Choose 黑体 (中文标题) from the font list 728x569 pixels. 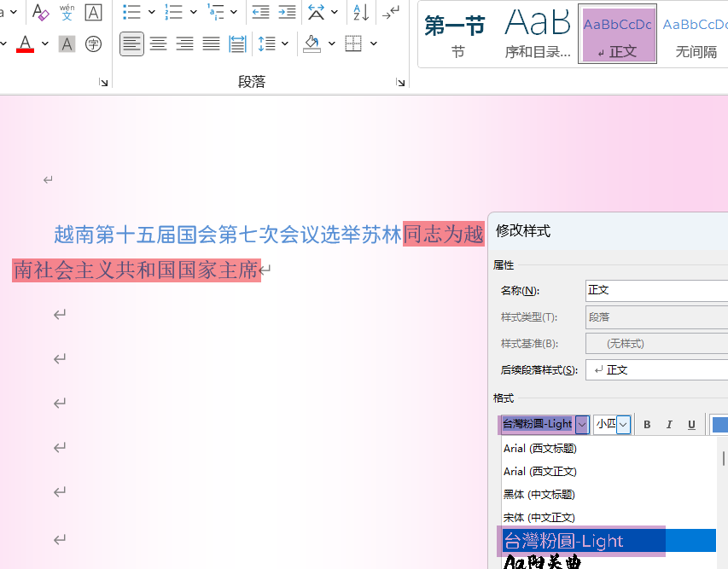point(609,495)
